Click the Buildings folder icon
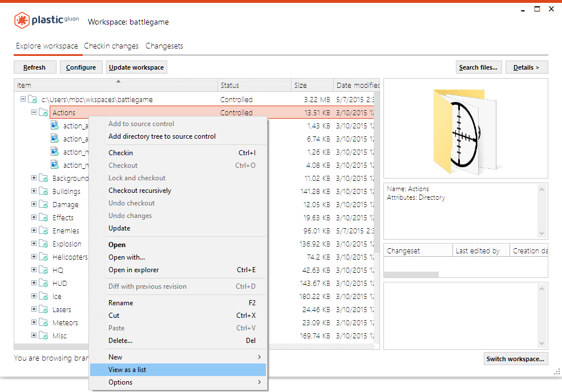The width and height of the screenshot is (562, 392). click(43, 191)
